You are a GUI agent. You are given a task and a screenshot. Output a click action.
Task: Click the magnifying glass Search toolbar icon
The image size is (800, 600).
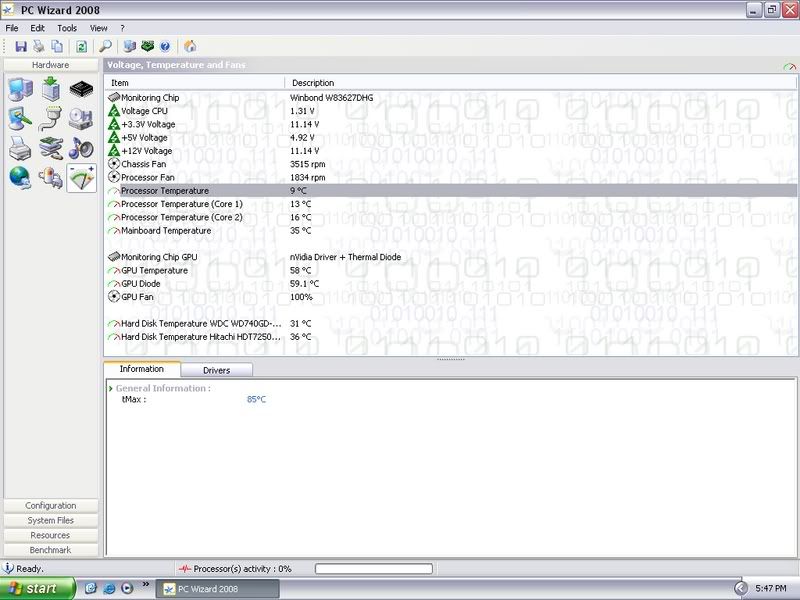point(105,46)
